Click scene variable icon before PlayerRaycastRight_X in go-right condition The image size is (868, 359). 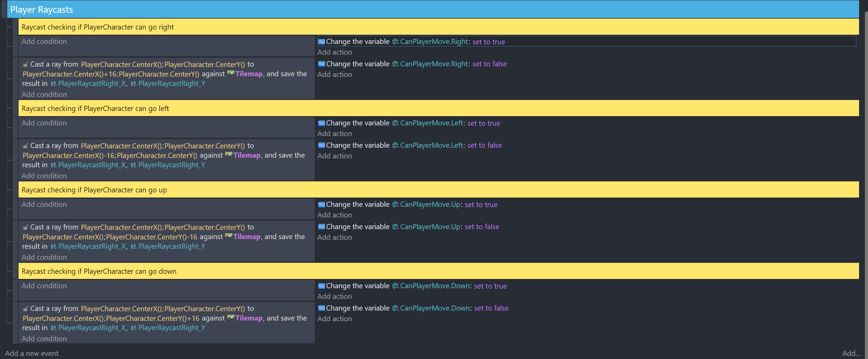[x=54, y=84]
